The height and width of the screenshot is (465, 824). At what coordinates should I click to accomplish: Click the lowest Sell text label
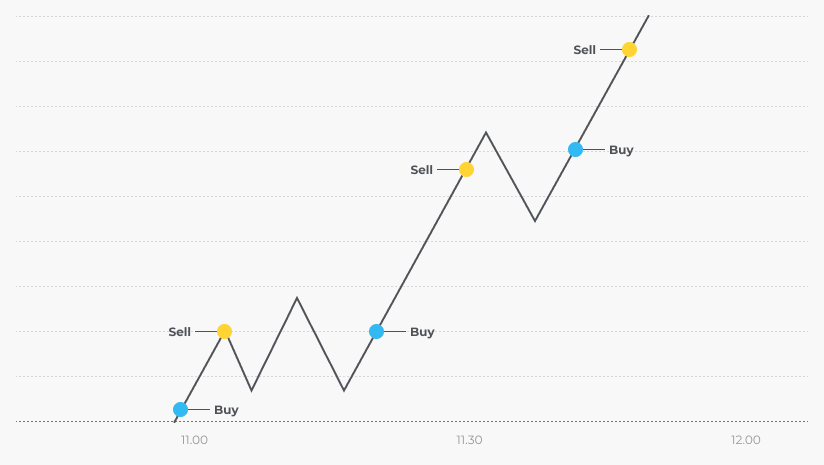click(x=179, y=332)
